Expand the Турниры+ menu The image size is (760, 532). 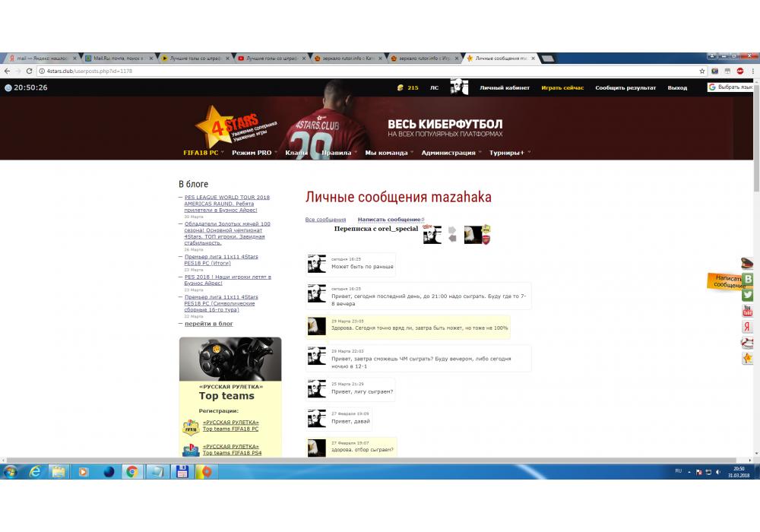point(508,153)
